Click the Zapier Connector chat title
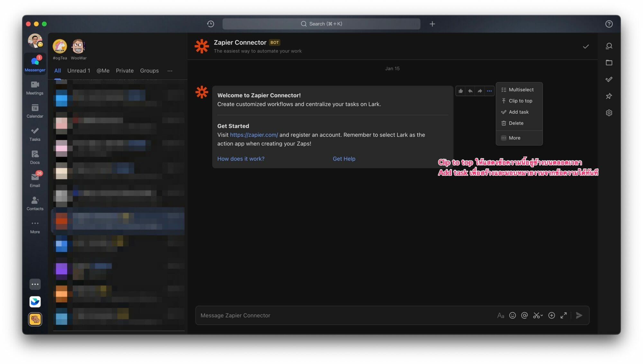 [240, 42]
